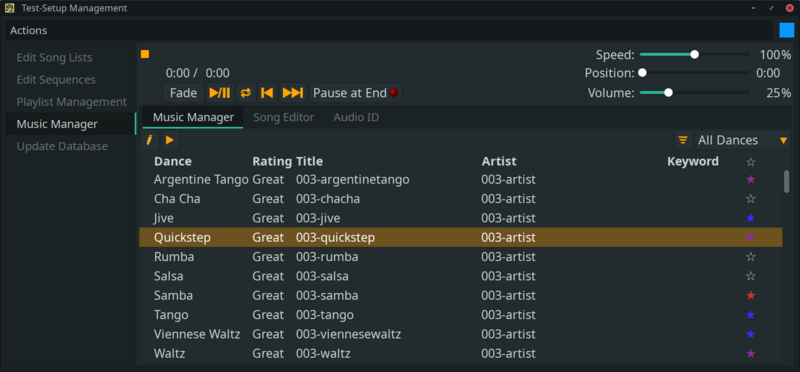The image size is (800, 372).
Task: Switch to the Audio ID tab
Action: coord(356,117)
